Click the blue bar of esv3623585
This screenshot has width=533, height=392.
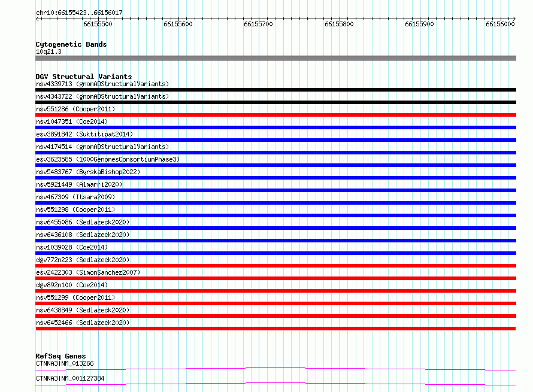pos(275,165)
